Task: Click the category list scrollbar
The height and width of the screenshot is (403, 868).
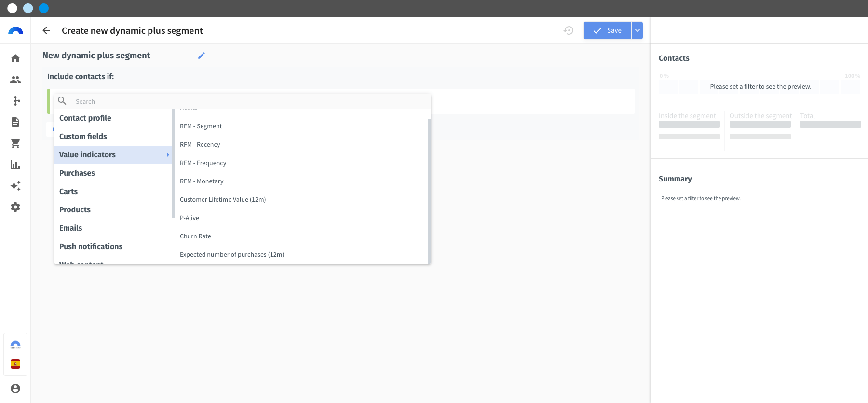Action: [x=173, y=163]
